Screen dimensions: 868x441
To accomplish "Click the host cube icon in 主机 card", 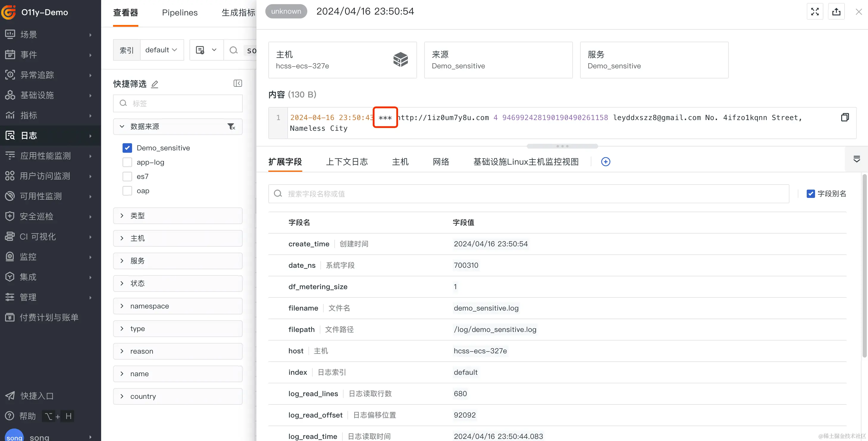I will click(400, 60).
